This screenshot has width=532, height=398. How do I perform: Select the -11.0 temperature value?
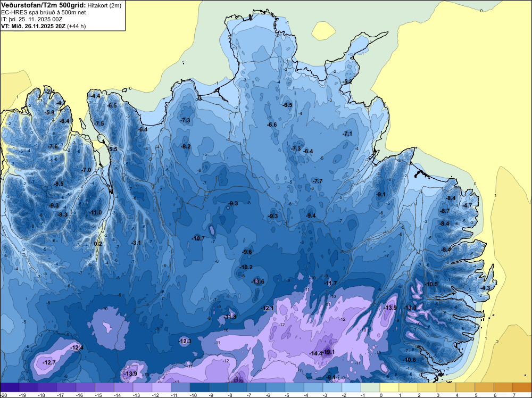point(95,213)
